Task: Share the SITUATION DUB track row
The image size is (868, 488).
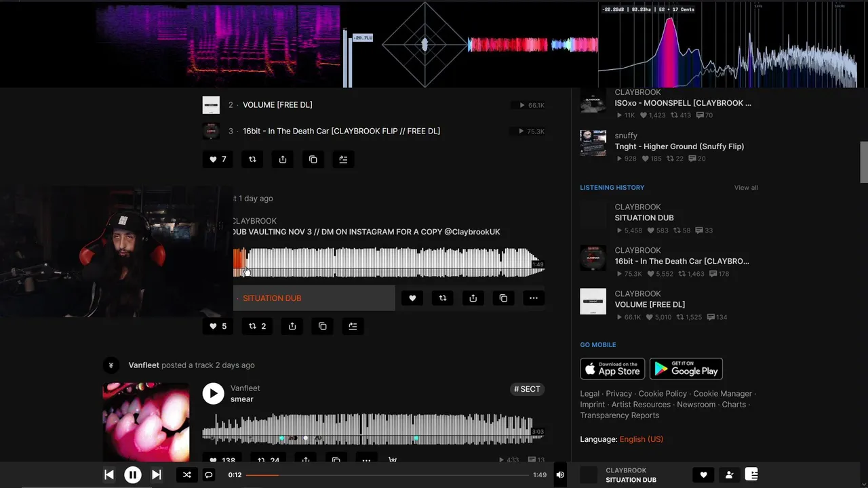Action: [x=473, y=298]
